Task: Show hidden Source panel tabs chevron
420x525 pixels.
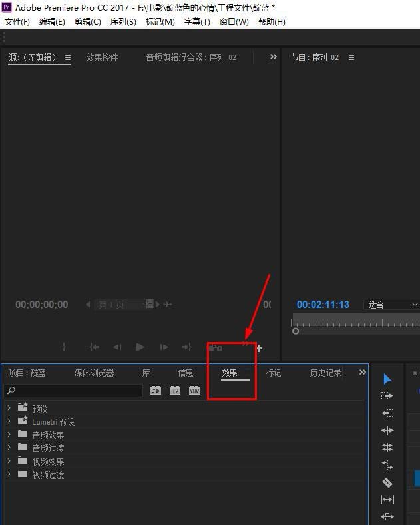Action: pyautogui.click(x=274, y=57)
